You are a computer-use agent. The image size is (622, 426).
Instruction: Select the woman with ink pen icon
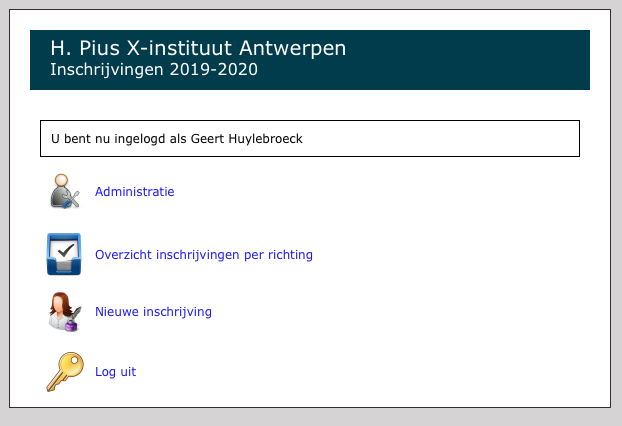[x=65, y=312]
